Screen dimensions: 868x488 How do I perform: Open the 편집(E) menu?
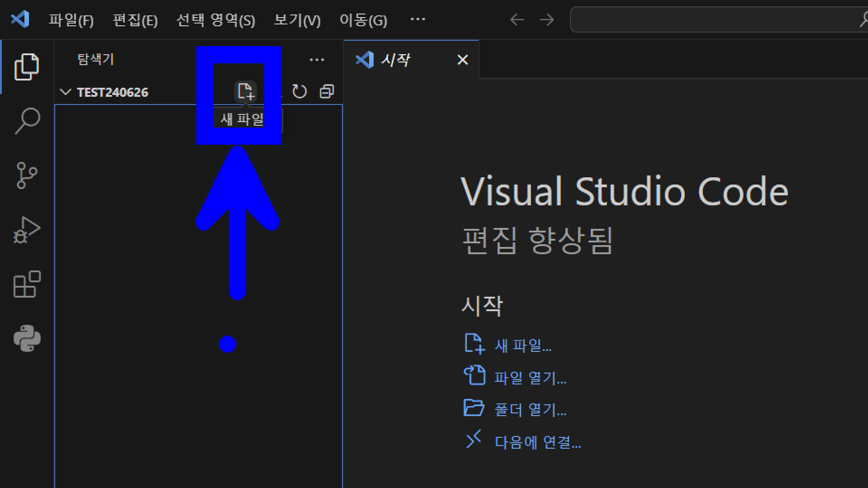(135, 20)
